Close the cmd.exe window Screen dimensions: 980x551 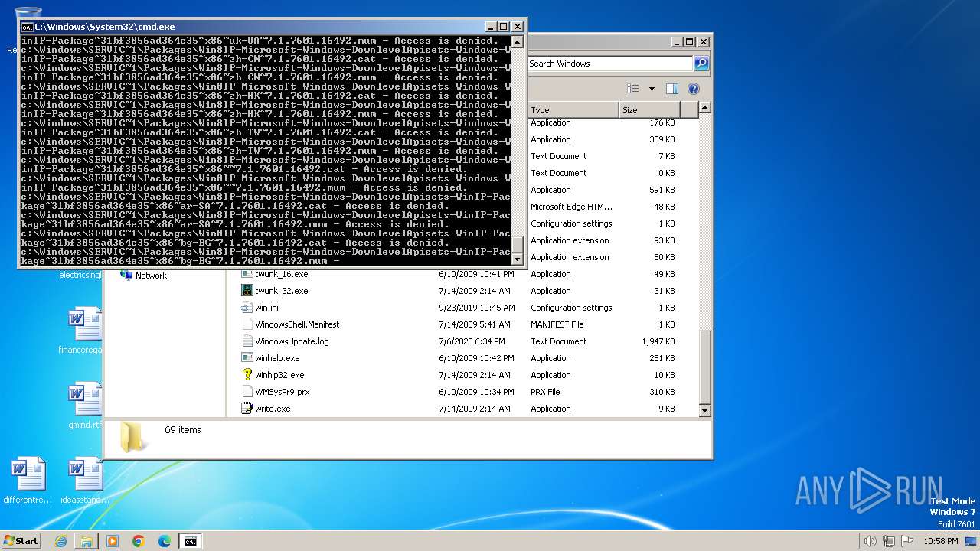click(516, 27)
